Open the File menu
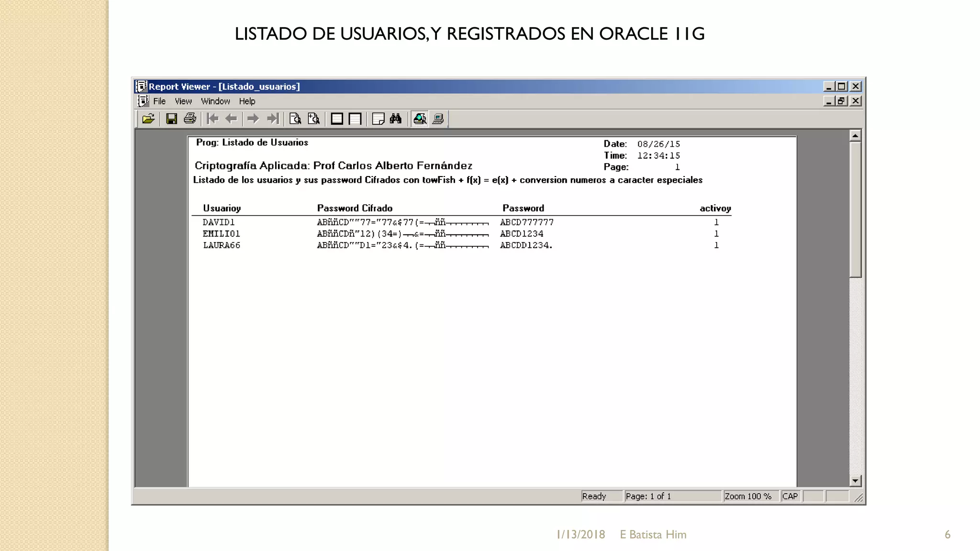Screen dimensions: 980x551 pos(159,101)
